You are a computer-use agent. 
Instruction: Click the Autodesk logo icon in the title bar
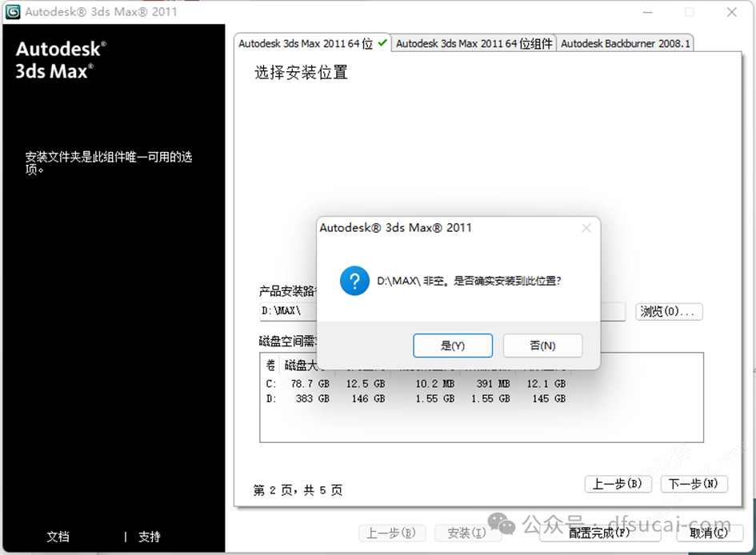[x=12, y=12]
